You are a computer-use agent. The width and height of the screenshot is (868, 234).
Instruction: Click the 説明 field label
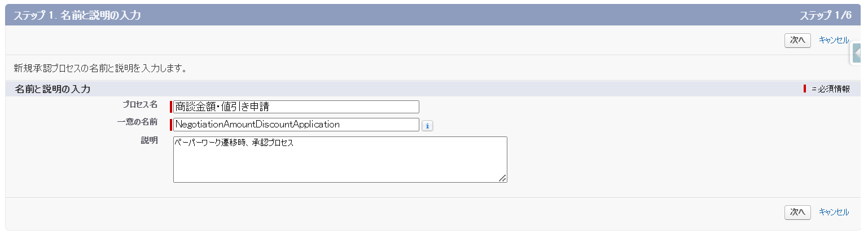coord(149,140)
